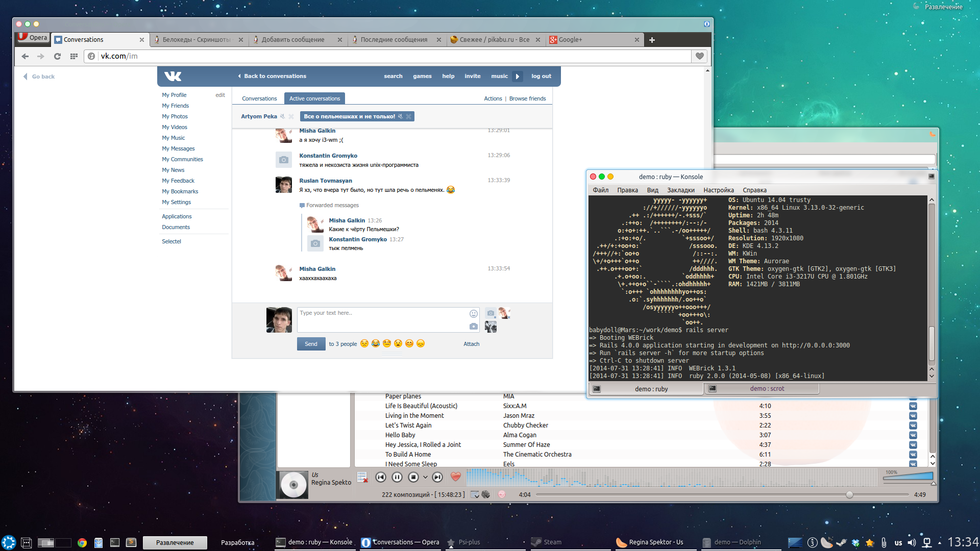The height and width of the screenshot is (551, 980).
Task: Stop playback in Clementine
Action: (x=413, y=477)
